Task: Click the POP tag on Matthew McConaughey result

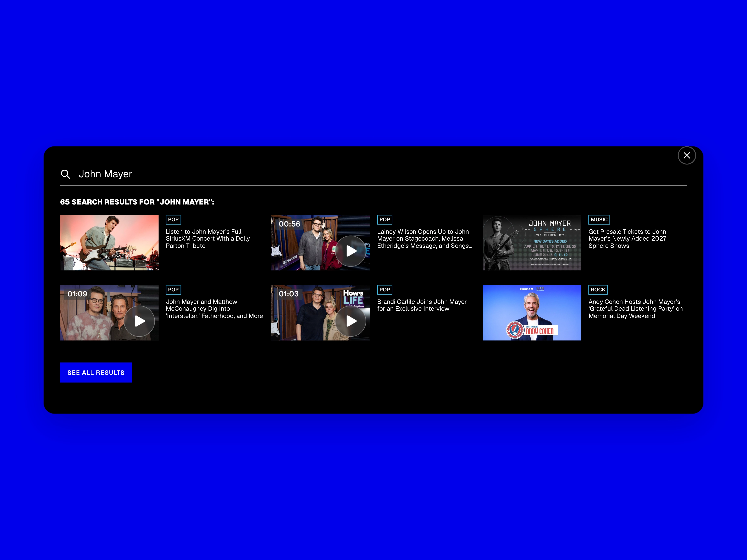Action: tap(173, 290)
